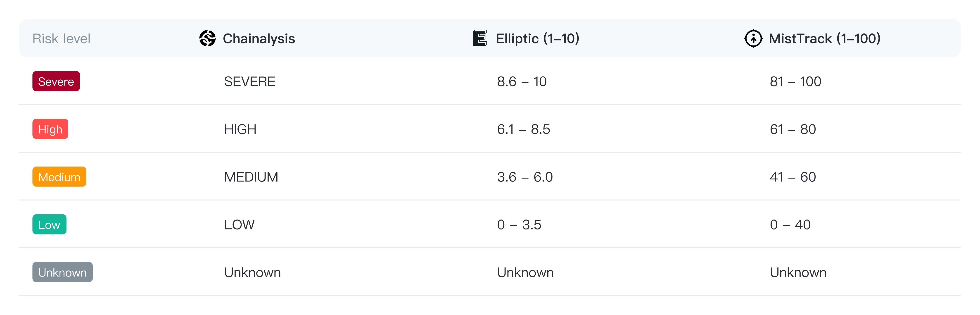Image resolution: width=980 pixels, height=315 pixels.
Task: Click the MistTrack (1–100) header text
Action: pos(824,38)
